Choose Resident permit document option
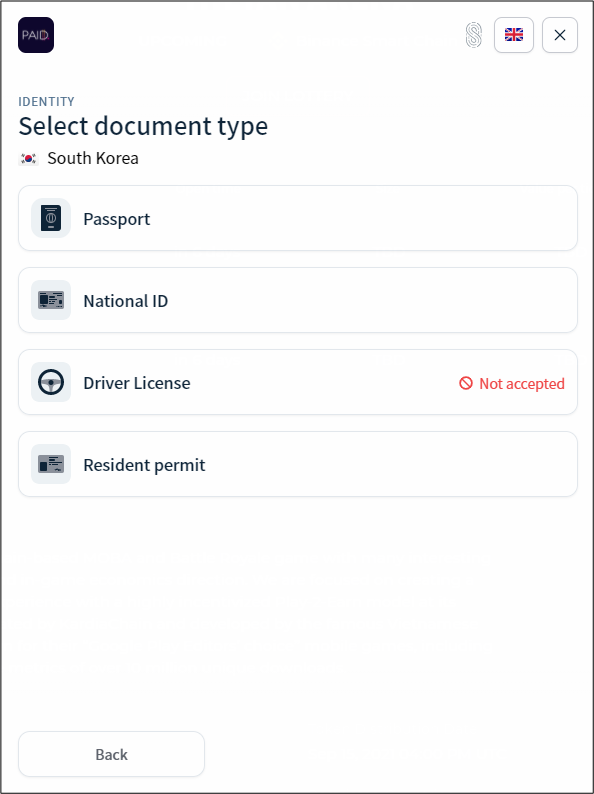Viewport: 594px width, 794px height. [298, 464]
